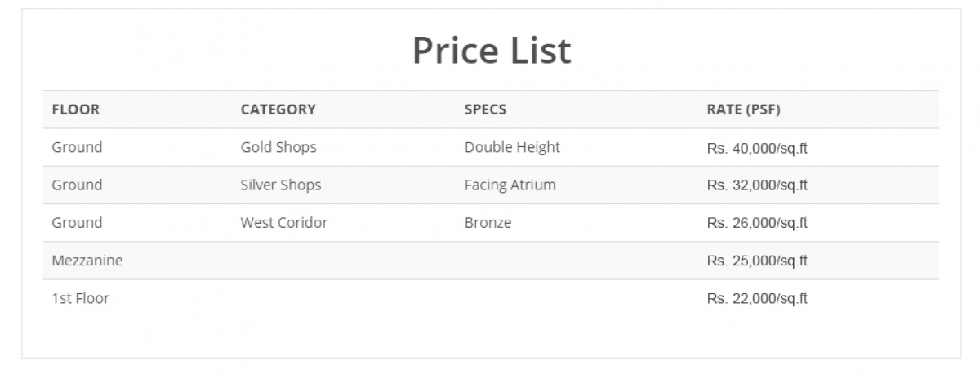This screenshot has width=980, height=383.
Task: Click the Rs. 25,000/sq.ft rate
Action: click(x=757, y=261)
